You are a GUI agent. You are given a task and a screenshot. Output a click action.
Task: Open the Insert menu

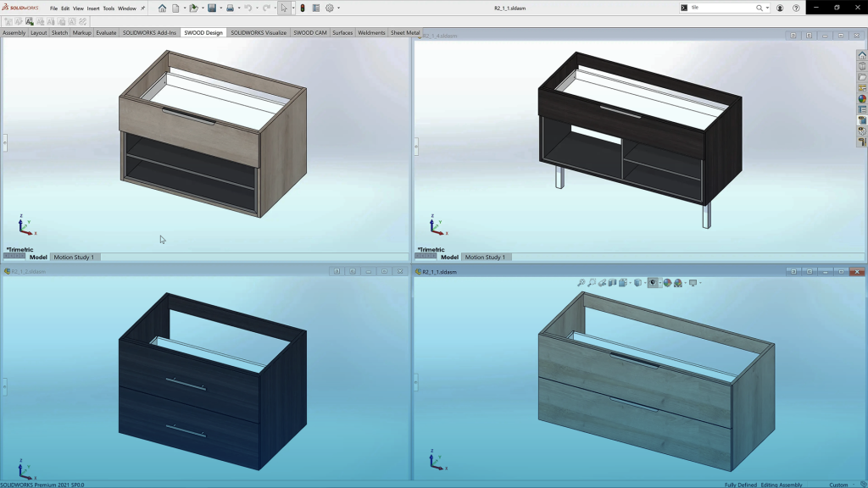coord(93,8)
